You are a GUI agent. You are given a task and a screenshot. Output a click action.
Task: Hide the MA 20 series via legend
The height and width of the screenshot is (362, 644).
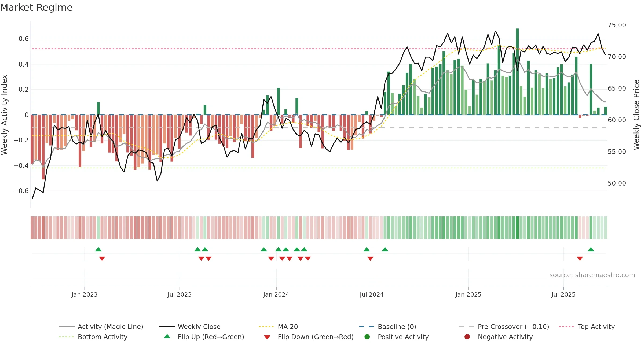(x=278, y=327)
